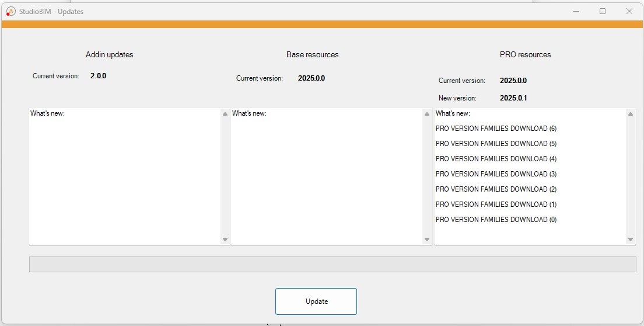Minimize the StudioBIM Updates window
The width and height of the screenshot is (644, 326).
pyautogui.click(x=576, y=12)
